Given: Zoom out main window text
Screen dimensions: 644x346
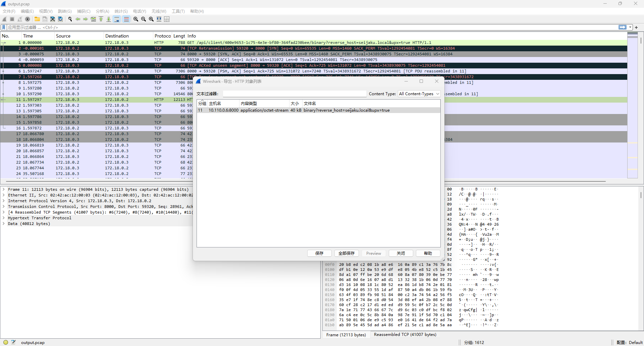Looking at the screenshot, I should tap(144, 19).
